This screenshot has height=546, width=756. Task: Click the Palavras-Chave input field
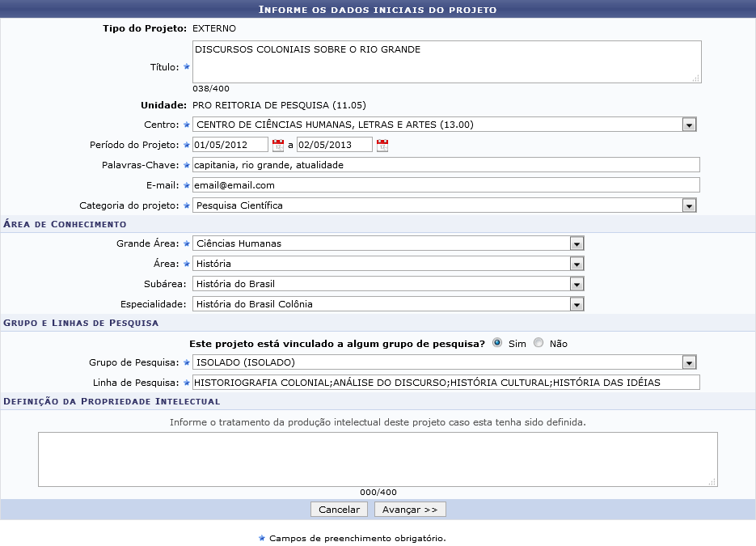(445, 164)
